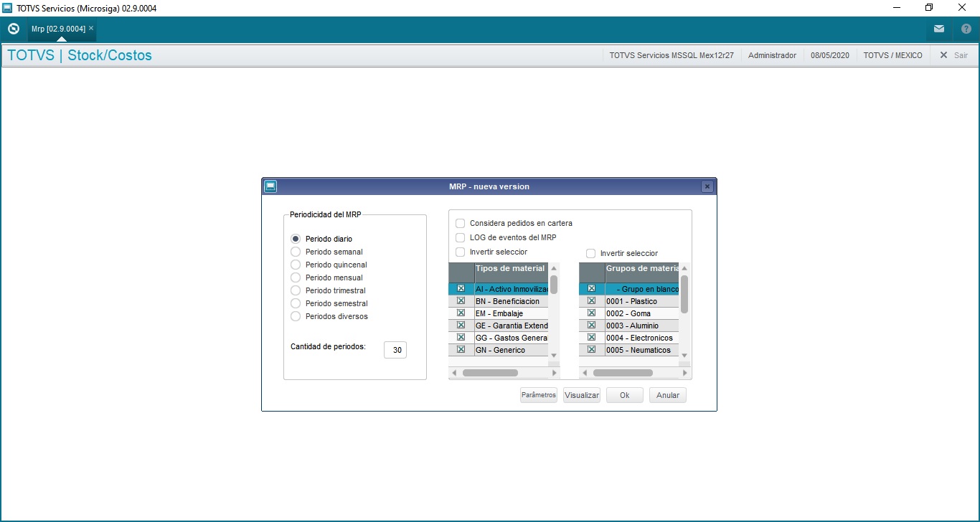Click Tipos de material horizontal scrollbar thumb
The width and height of the screenshot is (980, 522).
490,373
